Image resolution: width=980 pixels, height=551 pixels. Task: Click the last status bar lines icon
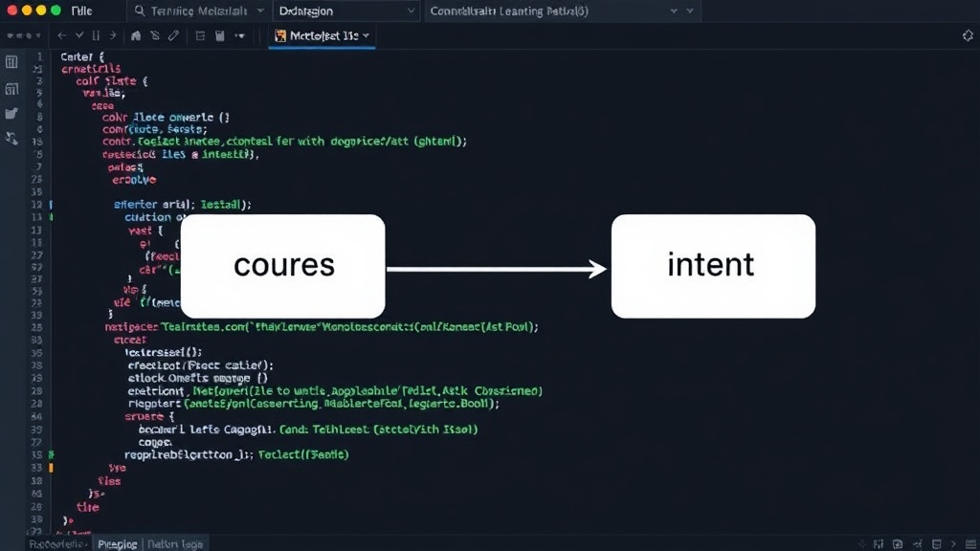(970, 544)
